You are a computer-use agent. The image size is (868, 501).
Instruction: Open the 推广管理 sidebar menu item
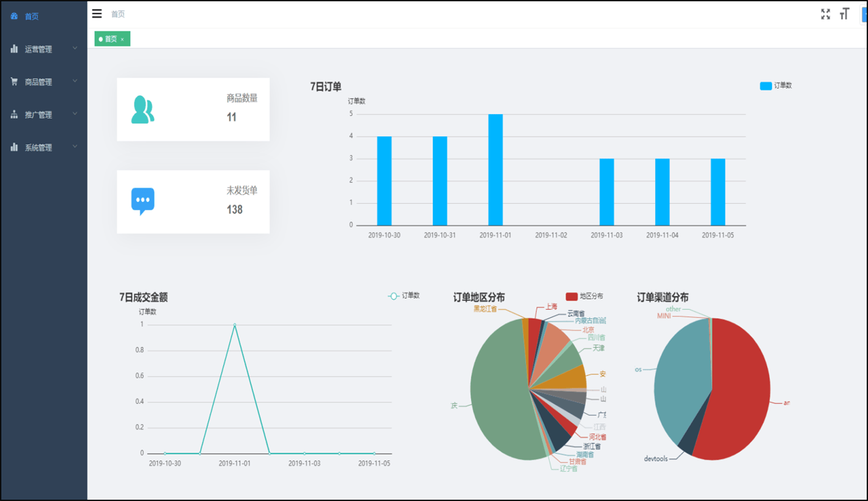pos(39,115)
